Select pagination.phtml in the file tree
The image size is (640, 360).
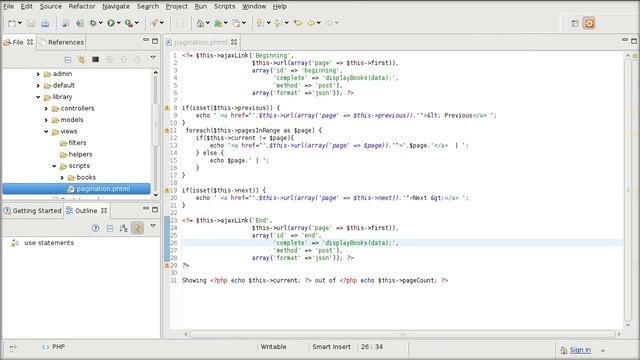pos(77,189)
